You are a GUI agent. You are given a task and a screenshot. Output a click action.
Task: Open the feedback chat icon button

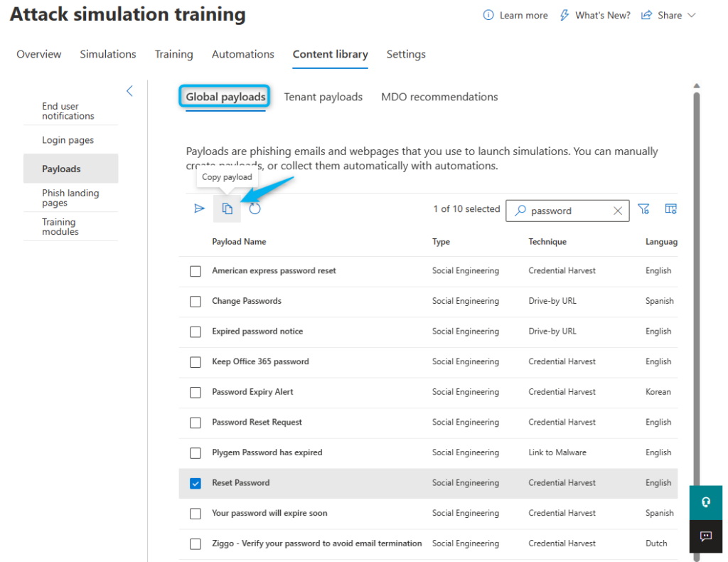[705, 536]
